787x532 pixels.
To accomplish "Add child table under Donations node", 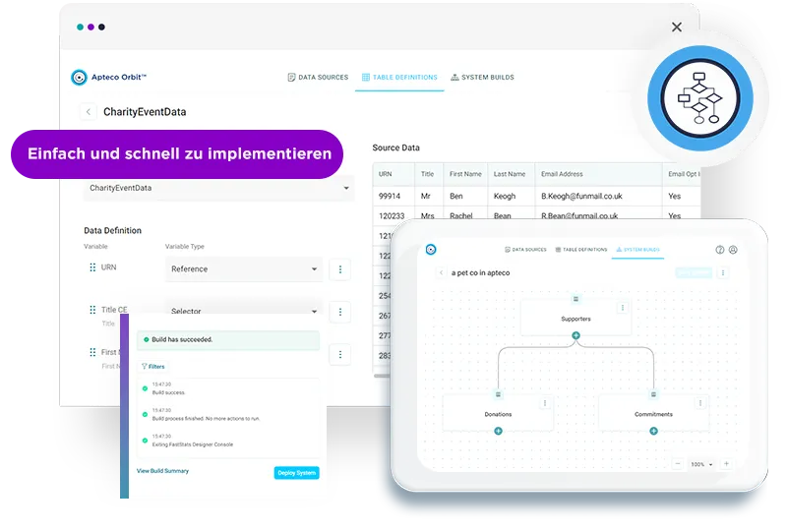I will [498, 431].
